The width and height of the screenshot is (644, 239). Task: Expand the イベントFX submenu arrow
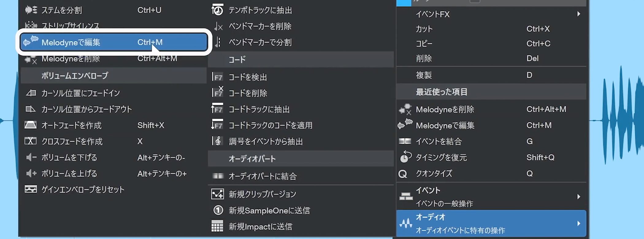[578, 14]
